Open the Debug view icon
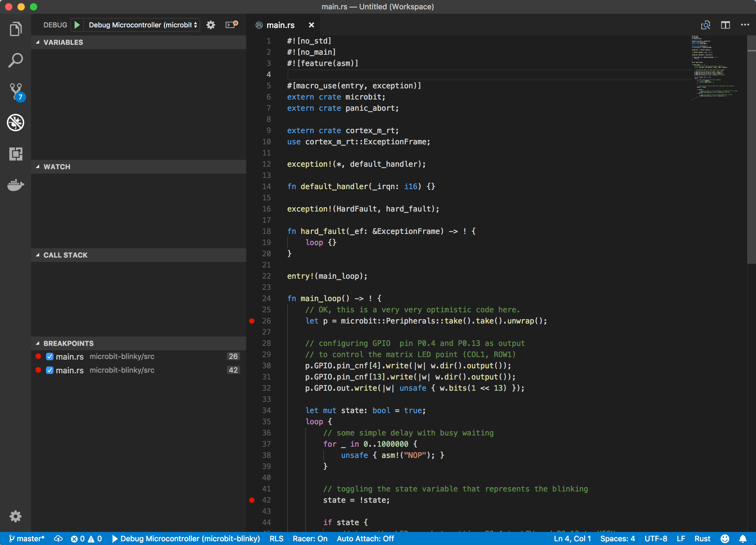The height and width of the screenshot is (545, 756). [x=15, y=123]
